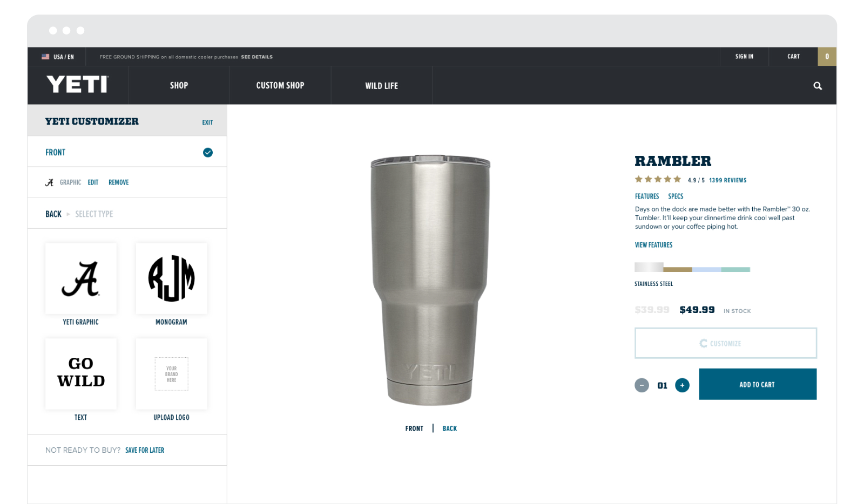Viewport: 864px width, 504px height.
Task: Open the 1399 Reviews link
Action: click(727, 180)
